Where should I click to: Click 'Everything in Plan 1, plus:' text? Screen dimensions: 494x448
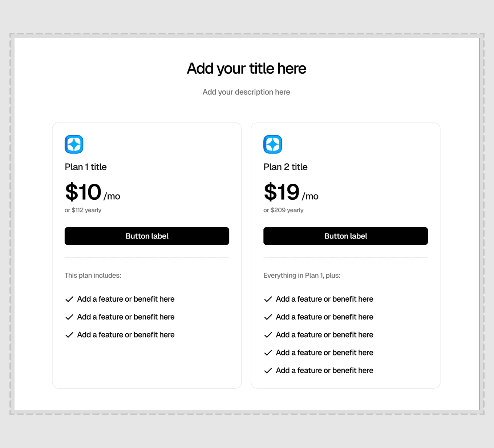[x=302, y=276]
